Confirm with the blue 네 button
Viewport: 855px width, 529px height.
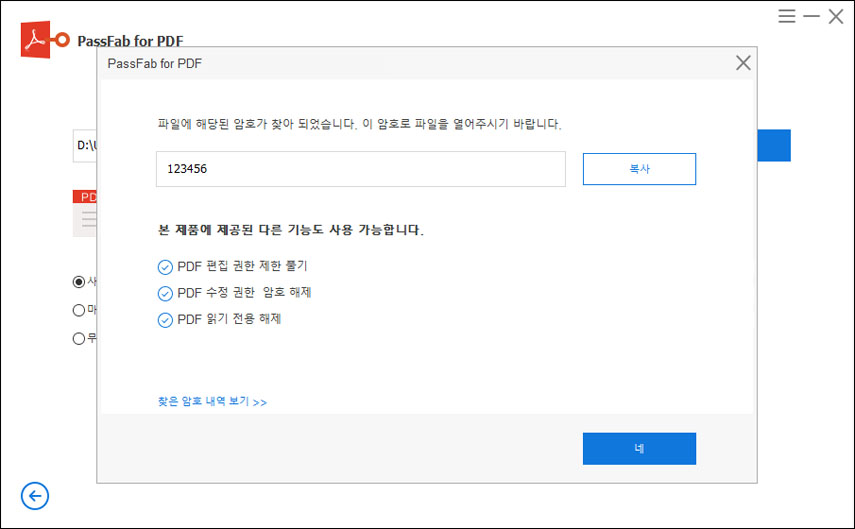639,449
